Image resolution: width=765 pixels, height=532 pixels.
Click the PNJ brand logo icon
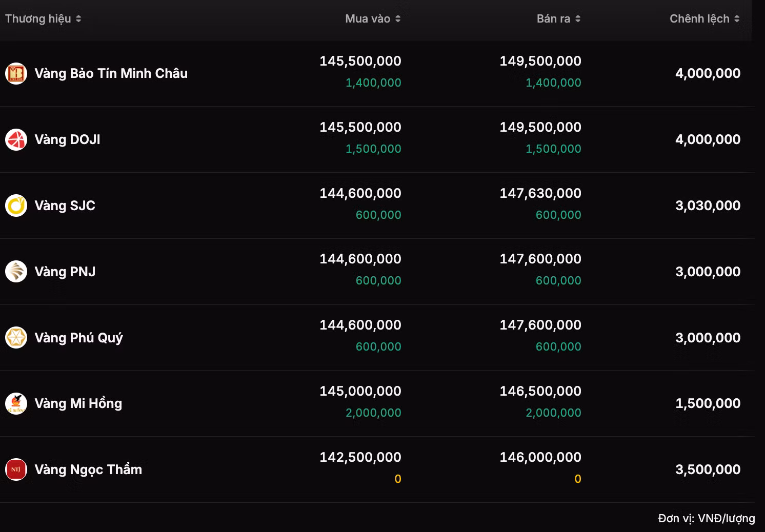[16, 272]
